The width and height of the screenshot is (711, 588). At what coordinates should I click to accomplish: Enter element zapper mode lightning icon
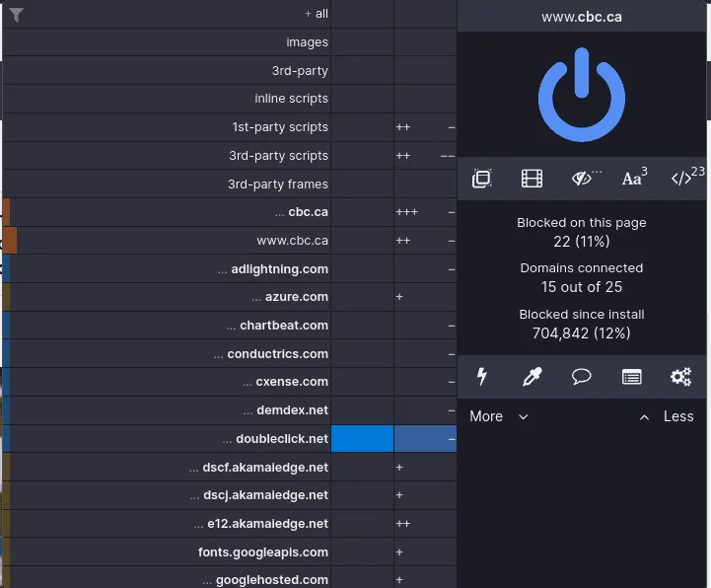coord(482,377)
